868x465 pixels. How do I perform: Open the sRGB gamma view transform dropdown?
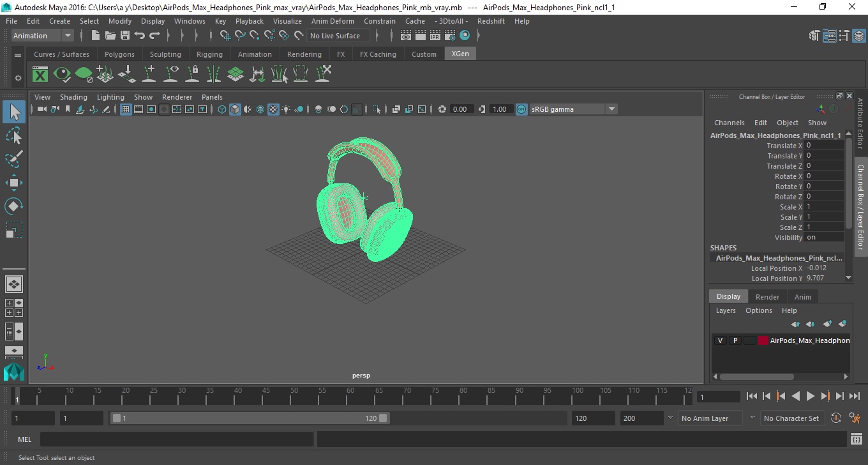tap(573, 109)
